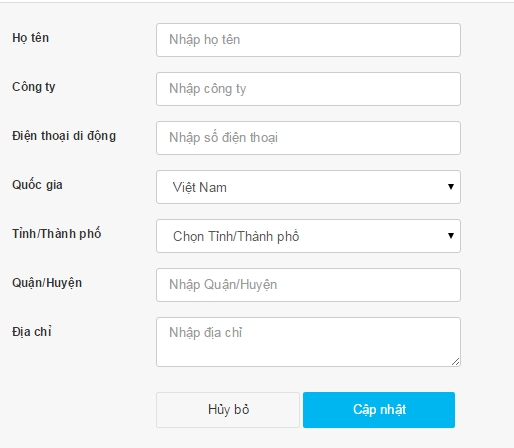This screenshot has width=514, height=448.
Task: Click the Nhập họ tên input field
Action: pyautogui.click(x=308, y=40)
